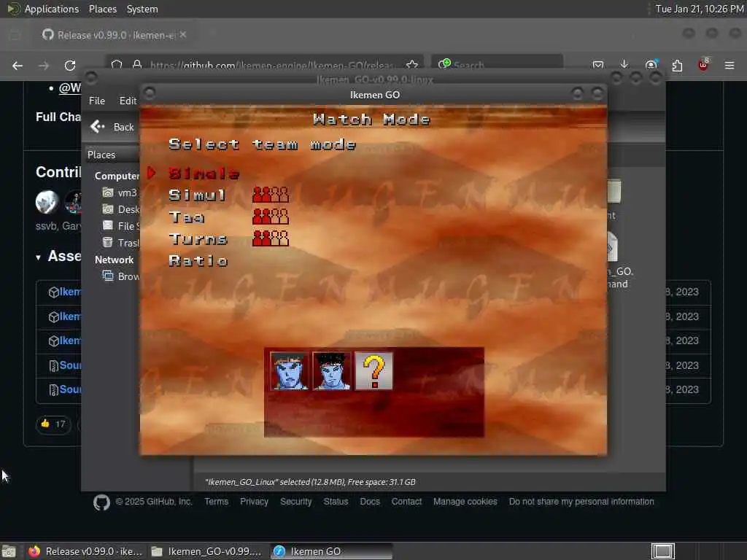The height and width of the screenshot is (560, 747).
Task: Click the Firefox Search field
Action: tap(497, 65)
